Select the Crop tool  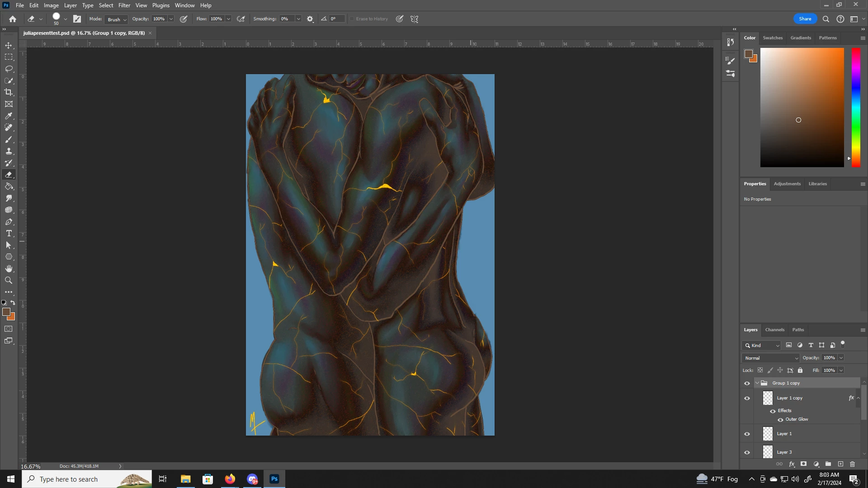click(x=9, y=92)
